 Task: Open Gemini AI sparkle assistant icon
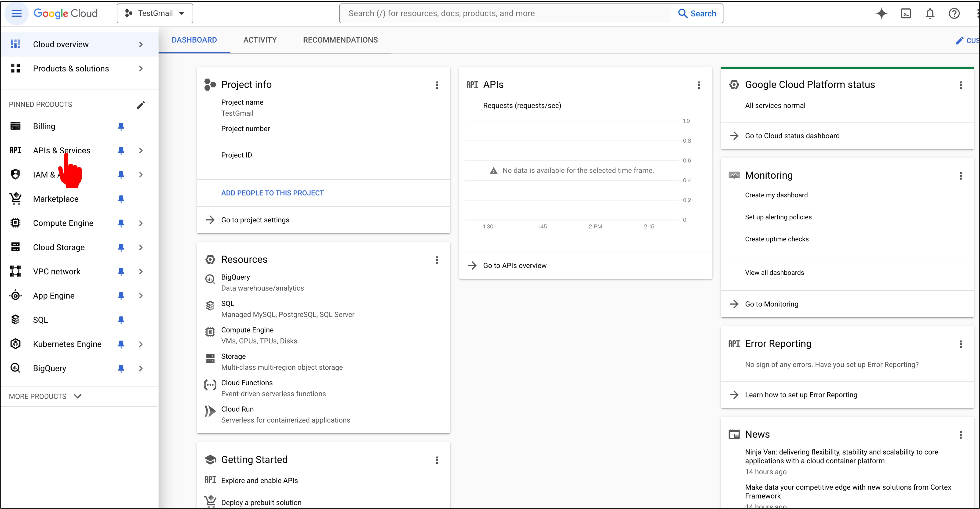point(882,14)
